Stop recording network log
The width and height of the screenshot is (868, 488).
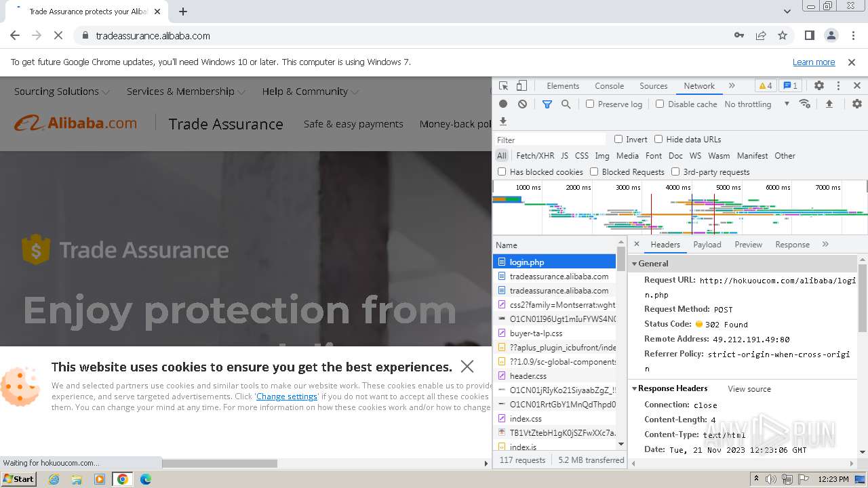pos(503,104)
